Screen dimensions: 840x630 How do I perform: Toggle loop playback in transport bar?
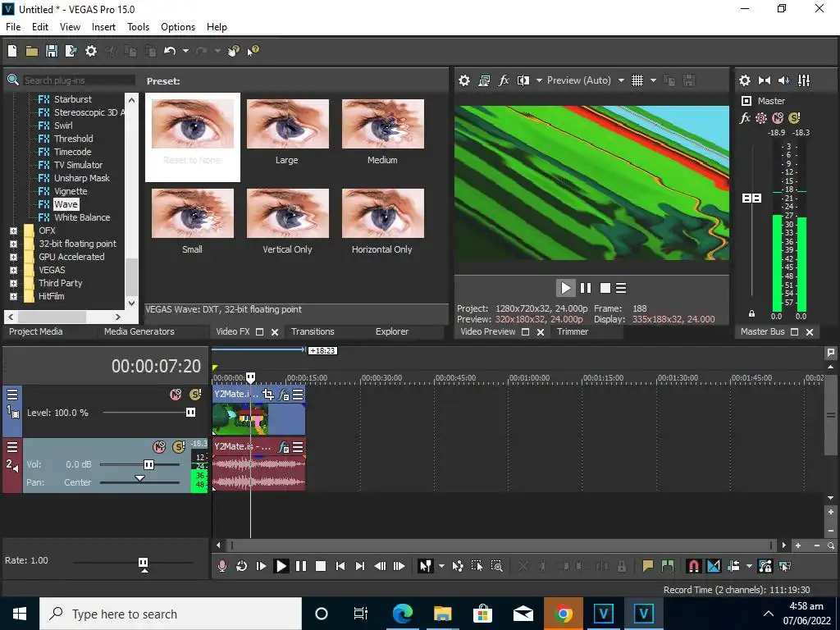click(x=241, y=566)
